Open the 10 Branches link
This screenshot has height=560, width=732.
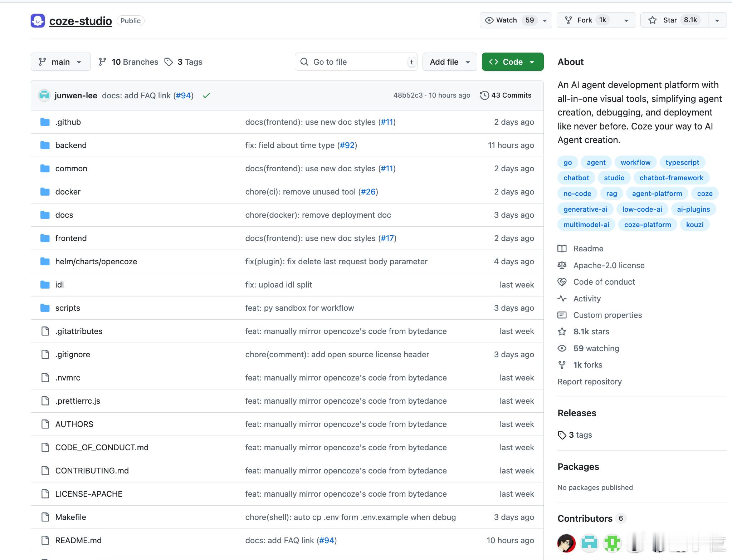(128, 62)
